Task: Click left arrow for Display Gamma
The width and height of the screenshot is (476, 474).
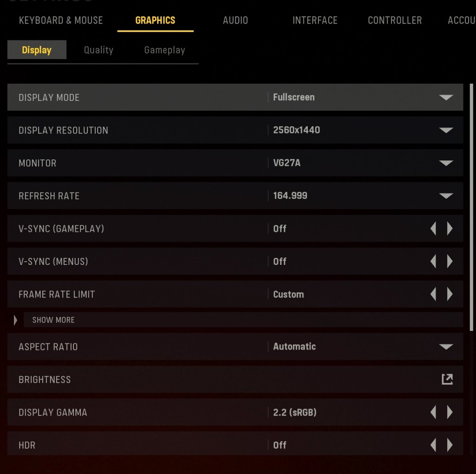Action: pos(433,412)
